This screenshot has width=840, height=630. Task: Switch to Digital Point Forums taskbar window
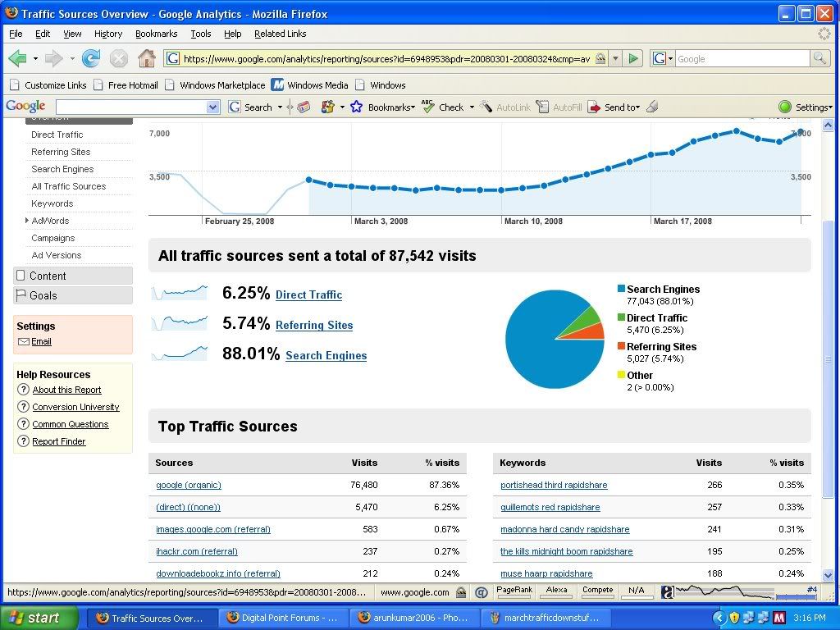pos(284,618)
